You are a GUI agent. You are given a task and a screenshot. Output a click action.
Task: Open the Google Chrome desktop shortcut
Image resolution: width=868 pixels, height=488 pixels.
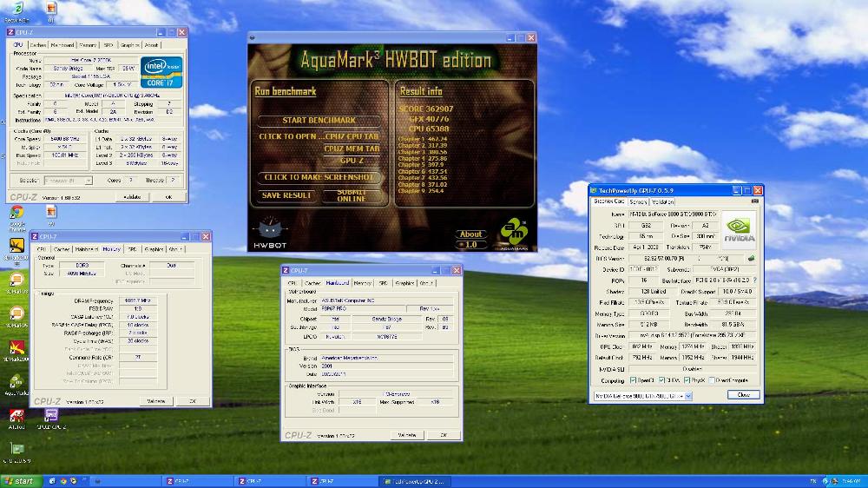tap(16, 212)
